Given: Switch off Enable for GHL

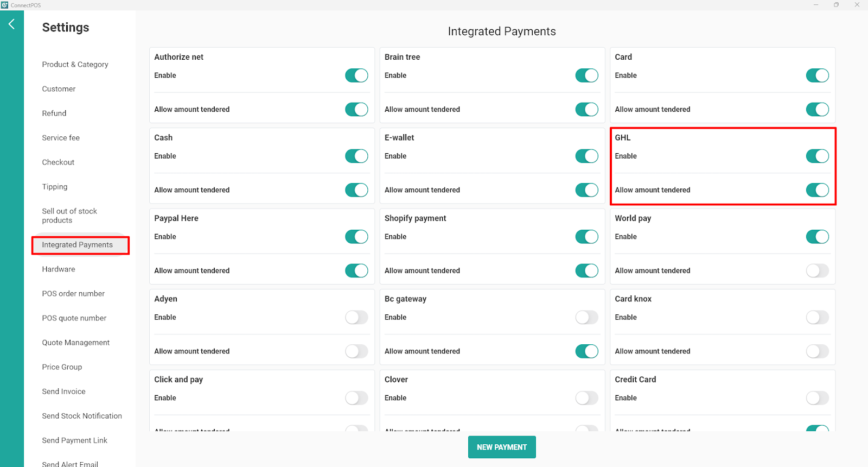Looking at the screenshot, I should tap(818, 156).
